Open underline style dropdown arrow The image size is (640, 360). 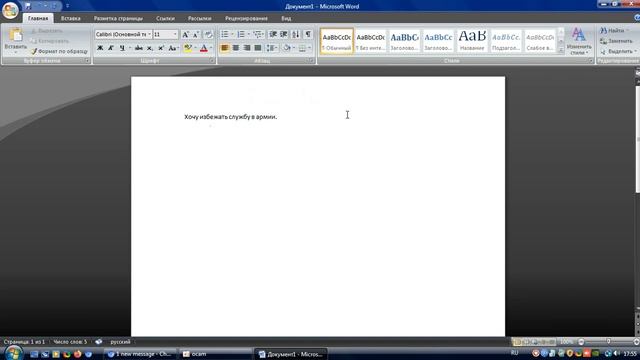tap(130, 48)
